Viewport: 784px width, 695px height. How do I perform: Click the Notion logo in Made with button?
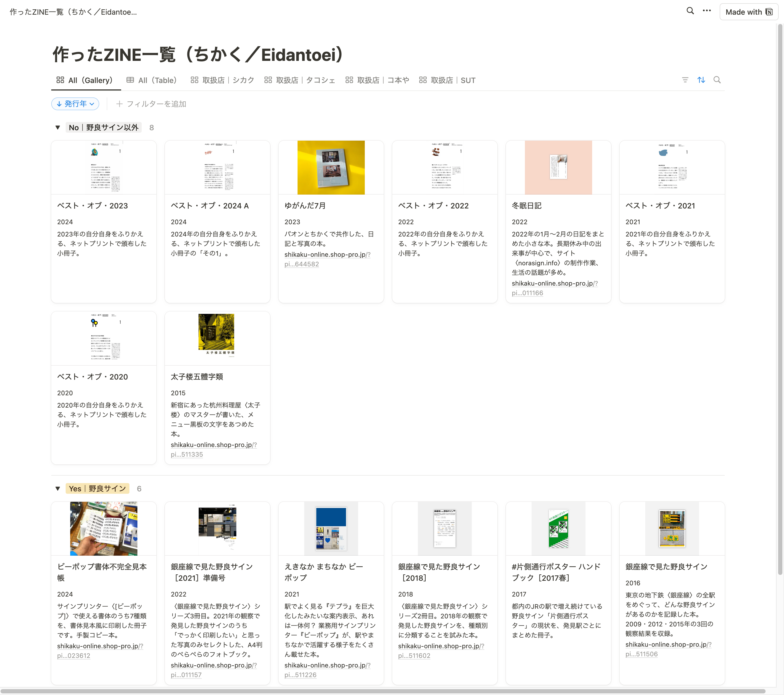click(769, 12)
